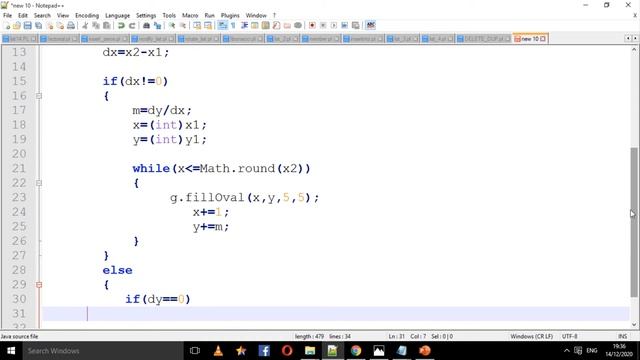Run macro multiple times
This screenshot has height=360, width=640.
(x=344, y=25)
